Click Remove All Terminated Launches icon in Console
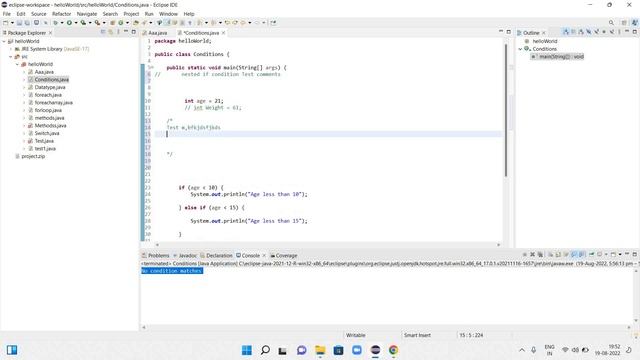640x360 pixels. [540, 254]
